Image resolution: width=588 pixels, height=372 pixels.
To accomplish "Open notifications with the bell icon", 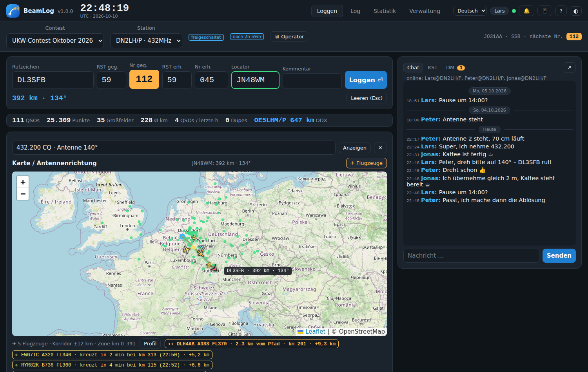I will pos(526,11).
